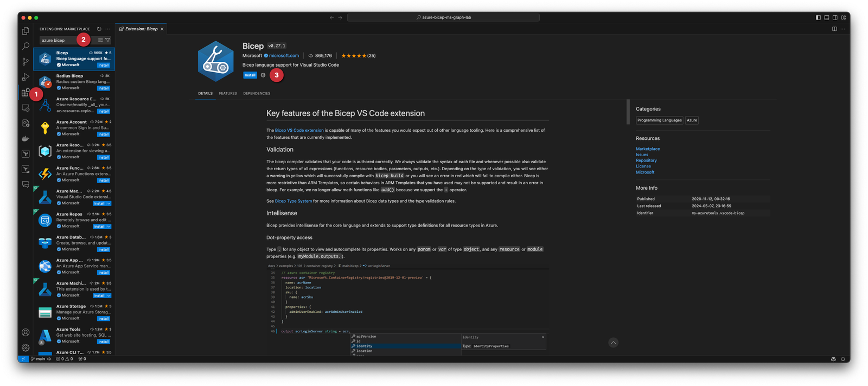Switch to the Dependencies tab
The height and width of the screenshot is (386, 868).
(257, 93)
